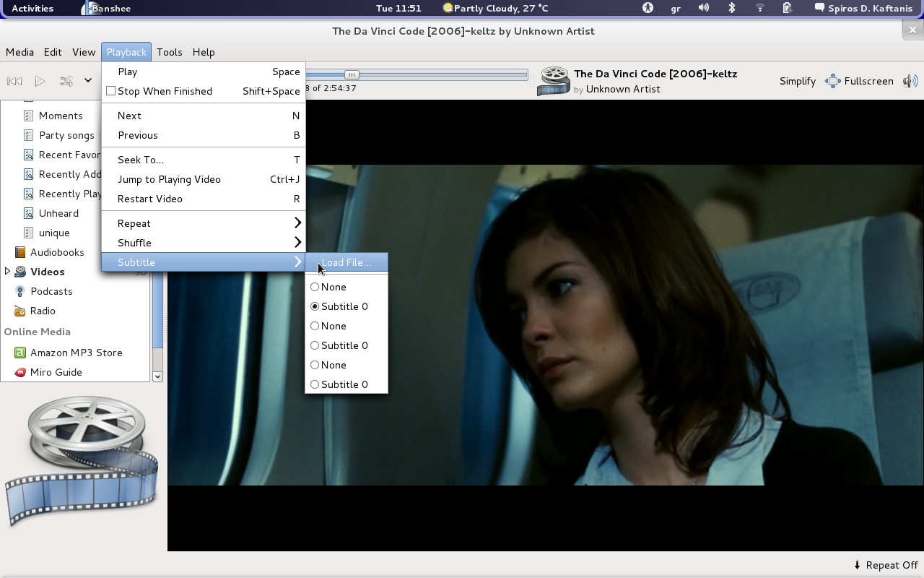Expand the Videos tree item triangle
924x578 pixels.
pos(7,272)
